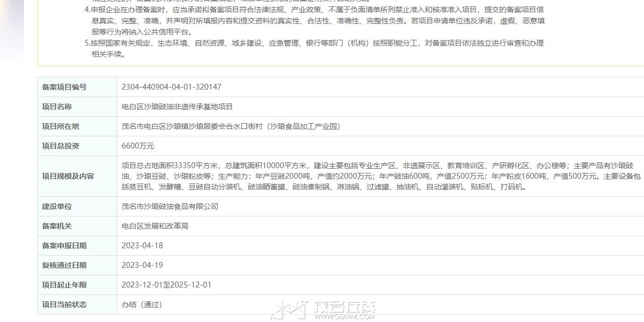Click the WWW.GDMM.COM watermark text

pos(344,317)
